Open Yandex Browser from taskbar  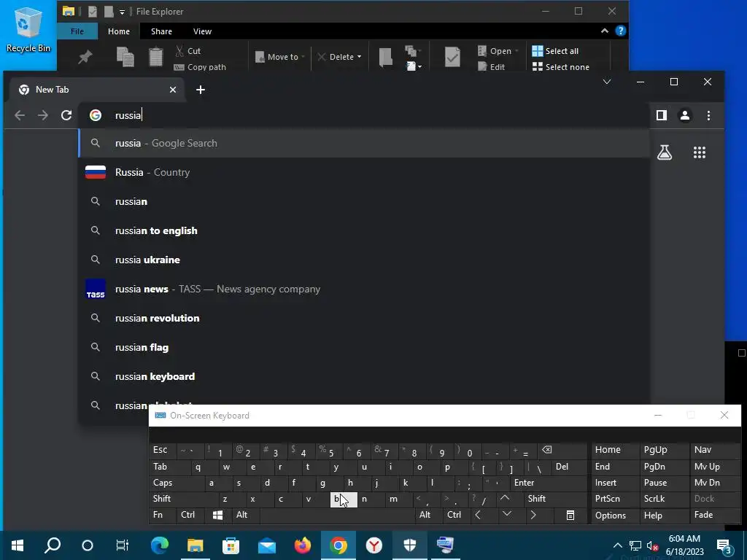pos(374,545)
